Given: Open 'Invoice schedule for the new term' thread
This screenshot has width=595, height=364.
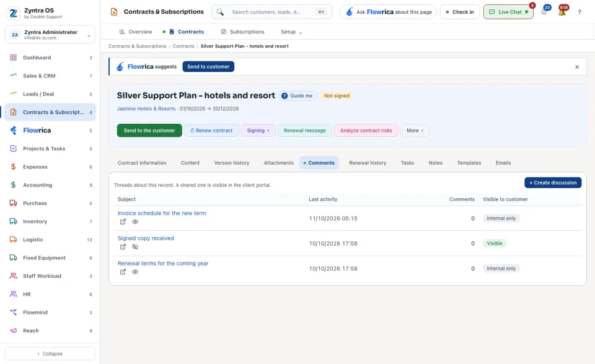Looking at the screenshot, I should 162,213.
